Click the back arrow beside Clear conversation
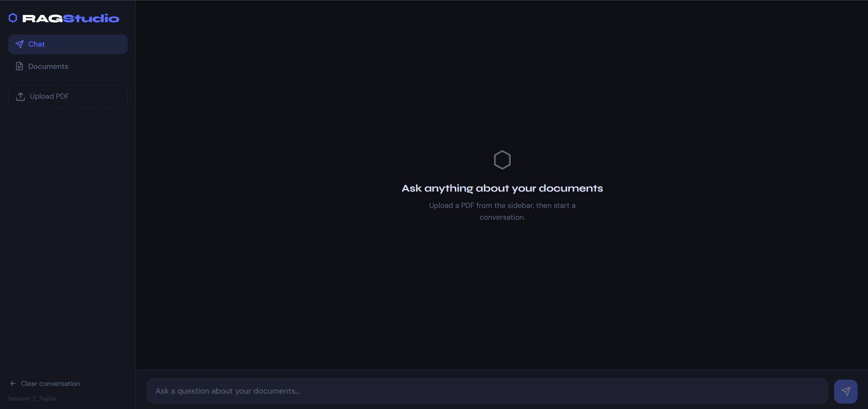868x409 pixels. pyautogui.click(x=13, y=384)
